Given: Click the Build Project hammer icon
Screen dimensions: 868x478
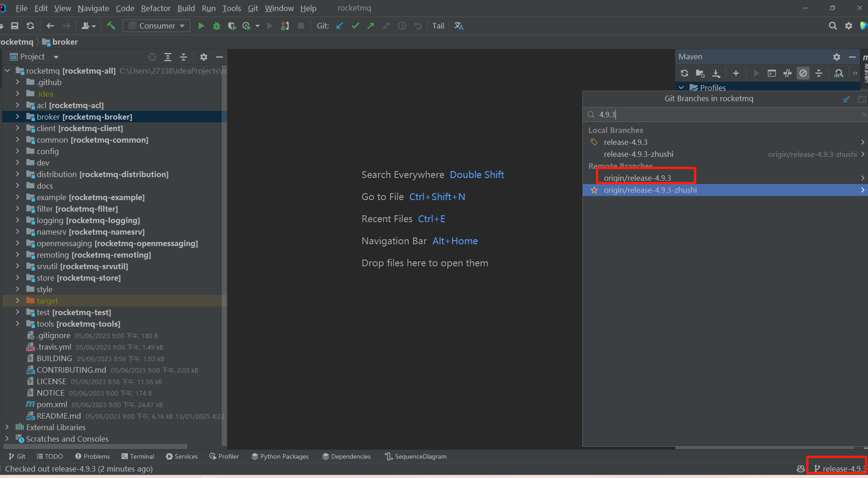Looking at the screenshot, I should pyautogui.click(x=111, y=26).
